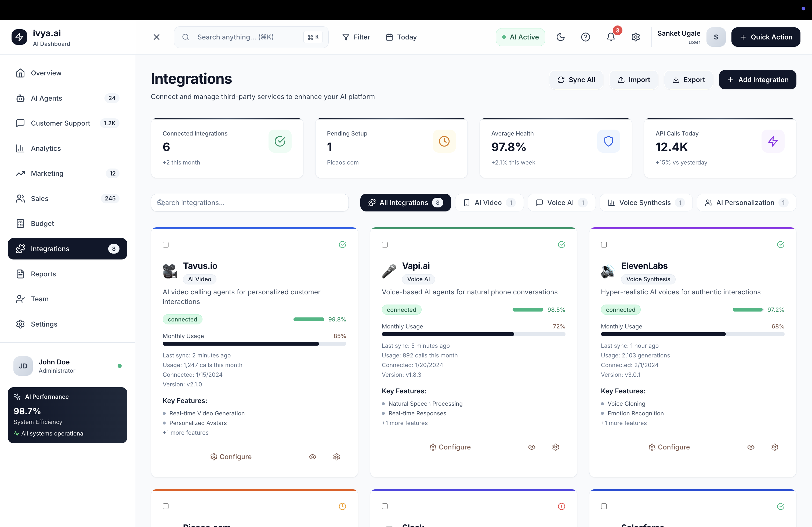
Task: Click the ivya.ai lightning logo
Action: (19, 37)
